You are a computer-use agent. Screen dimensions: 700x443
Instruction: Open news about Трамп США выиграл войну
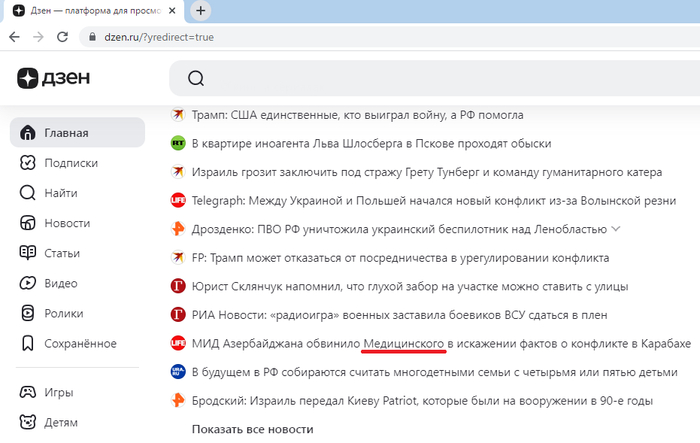coord(358,115)
